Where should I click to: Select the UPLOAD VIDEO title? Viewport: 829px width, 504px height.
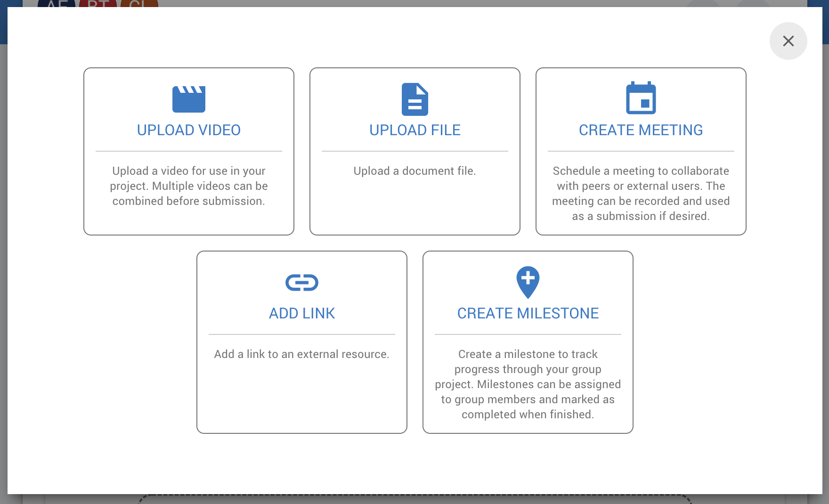[188, 130]
